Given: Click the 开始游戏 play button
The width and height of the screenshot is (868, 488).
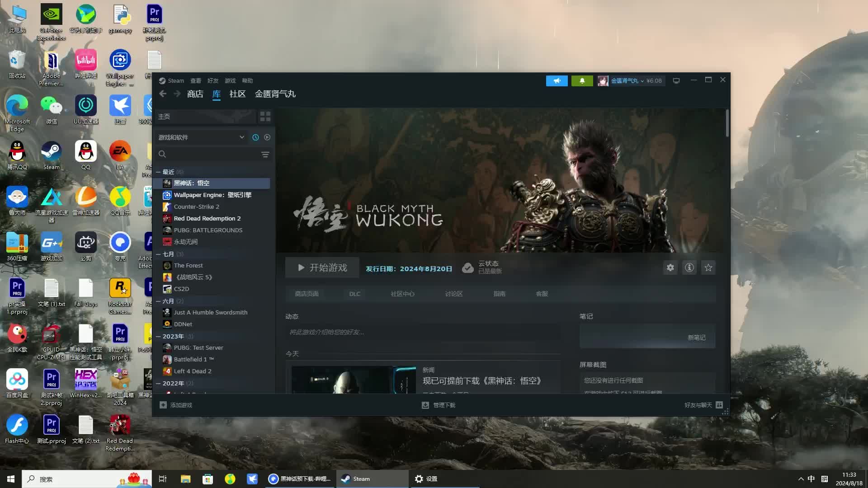Looking at the screenshot, I should pyautogui.click(x=322, y=267).
